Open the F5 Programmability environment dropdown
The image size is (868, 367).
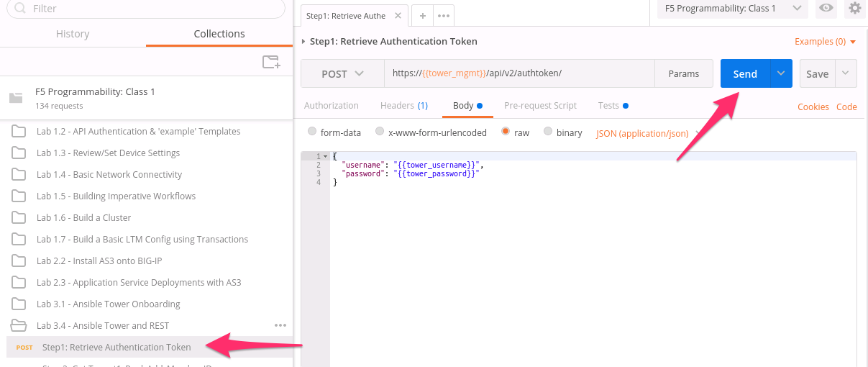tap(732, 9)
